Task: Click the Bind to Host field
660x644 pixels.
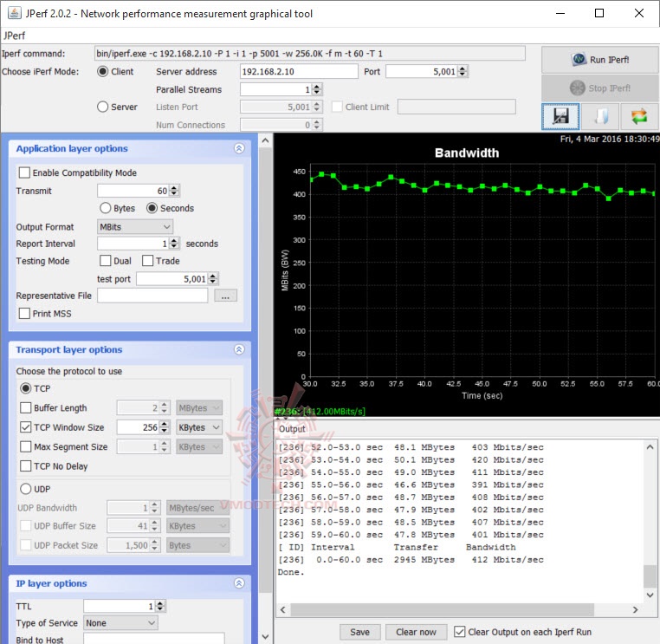Action: 154,639
